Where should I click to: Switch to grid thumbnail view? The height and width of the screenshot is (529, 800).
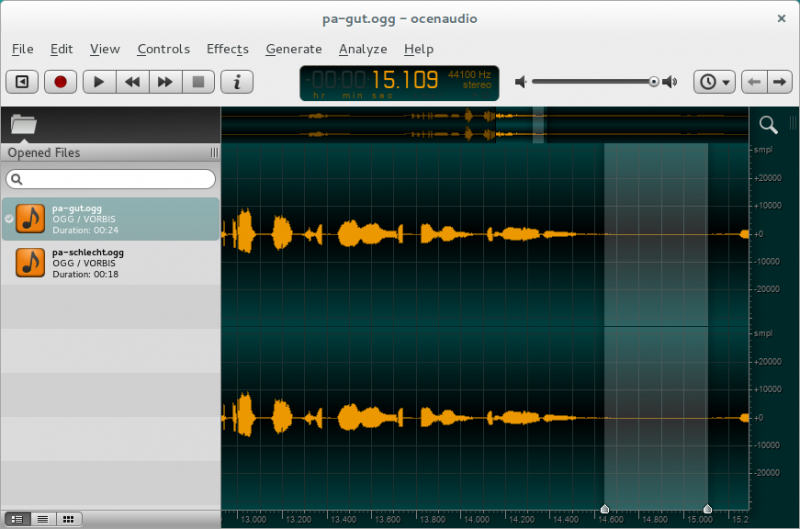pos(68,519)
